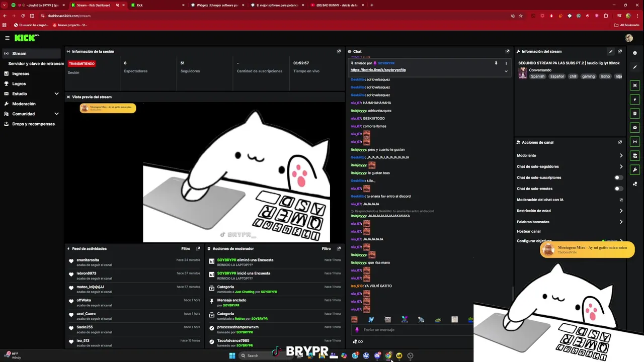Screen dimensions: 644x362
Task: Click the pencil icon in right sidebar
Action: click(635, 67)
